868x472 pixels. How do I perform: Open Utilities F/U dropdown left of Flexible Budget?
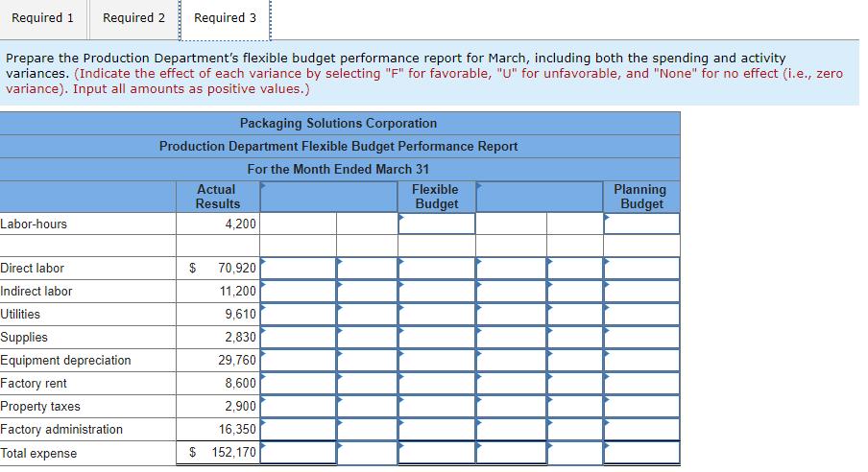point(367,315)
